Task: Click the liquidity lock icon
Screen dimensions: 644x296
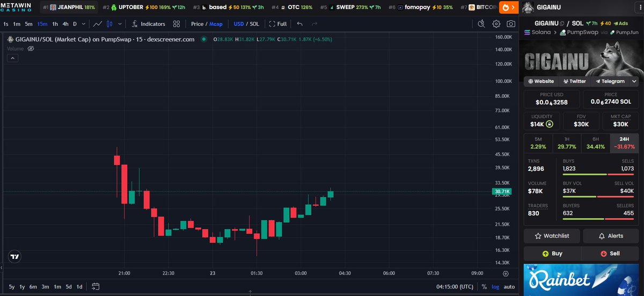Action: pos(549,124)
